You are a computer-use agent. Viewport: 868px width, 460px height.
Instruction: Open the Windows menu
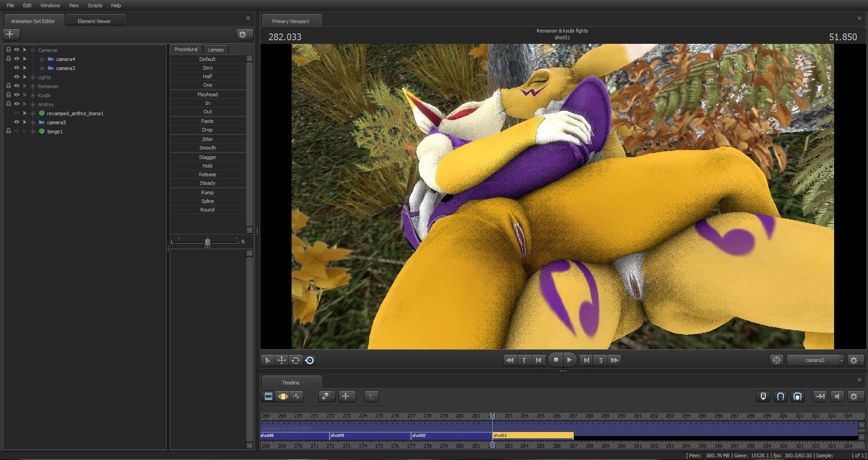[x=50, y=5]
